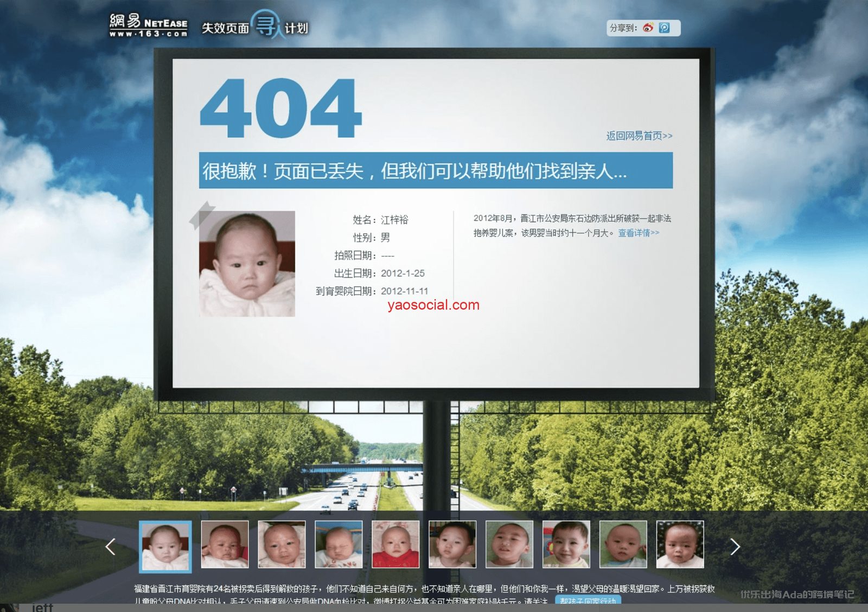Click the NetEase 163.com logo
Screen dimensions: 868x612
pyautogui.click(x=148, y=25)
